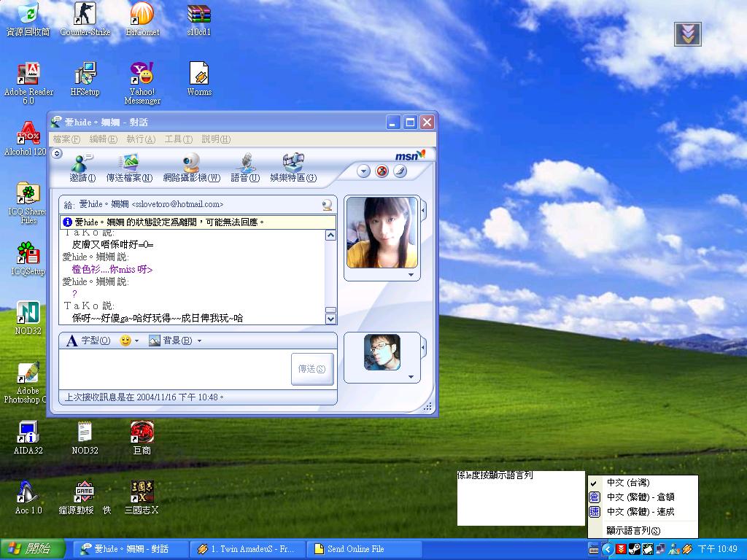Select the BitComet desktop shortcut
This screenshot has width=747, height=560.
click(142, 20)
